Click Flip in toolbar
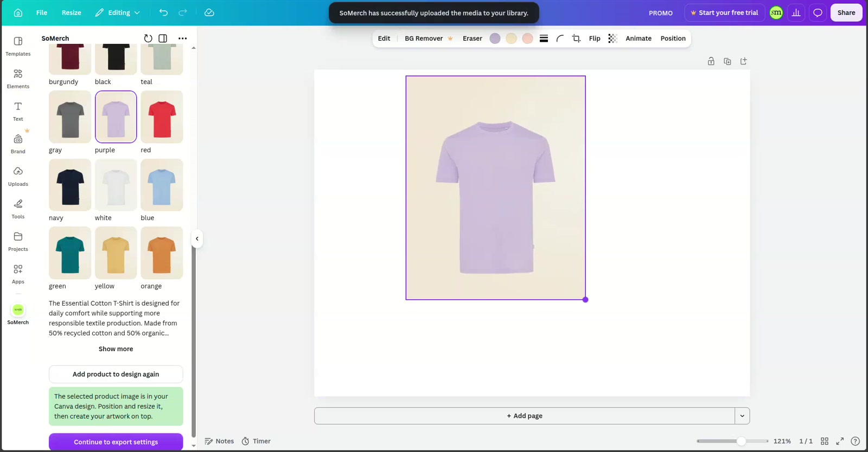 [x=595, y=38]
